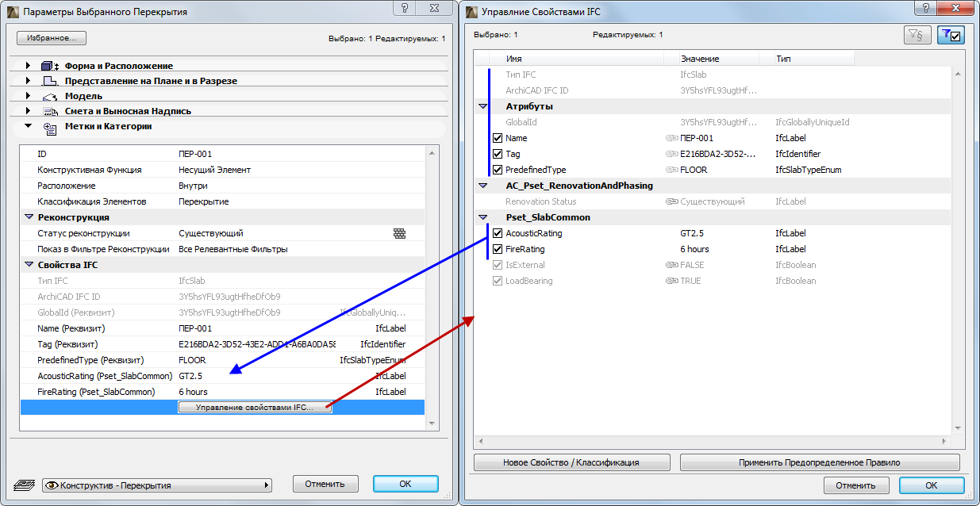Click OK in the Параметры Выбранного Перекрытия window

click(405, 484)
